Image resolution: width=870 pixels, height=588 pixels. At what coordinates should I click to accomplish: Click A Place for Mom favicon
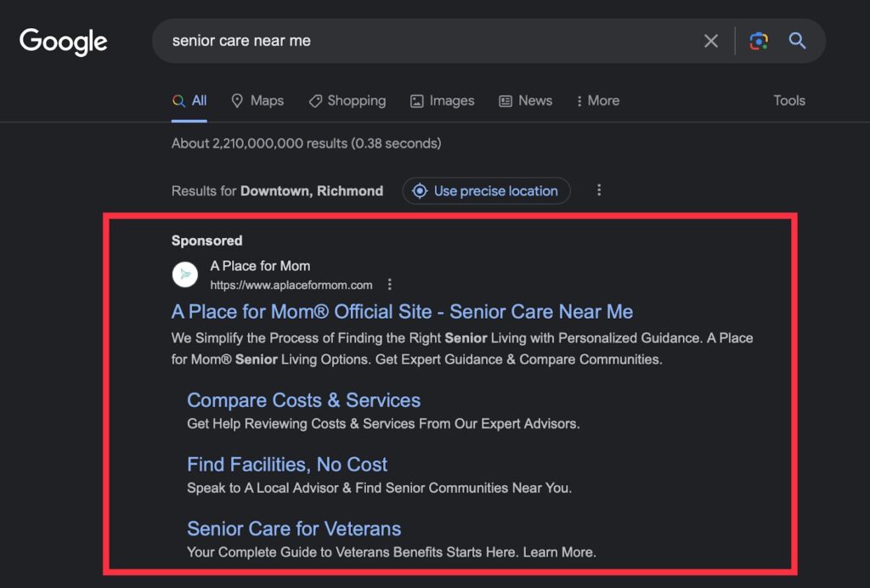[184, 274]
